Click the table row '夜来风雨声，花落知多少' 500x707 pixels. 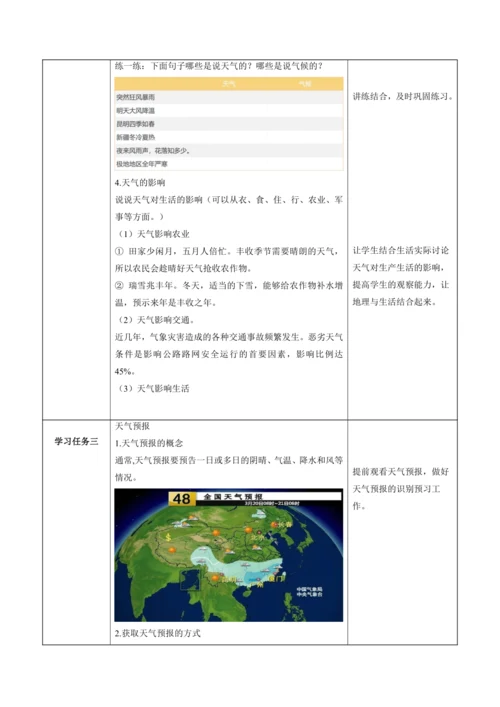[229, 151]
